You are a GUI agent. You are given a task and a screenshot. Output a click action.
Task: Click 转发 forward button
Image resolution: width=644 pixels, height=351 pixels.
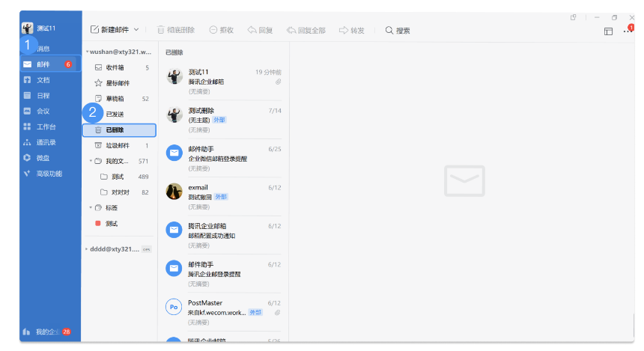(351, 30)
